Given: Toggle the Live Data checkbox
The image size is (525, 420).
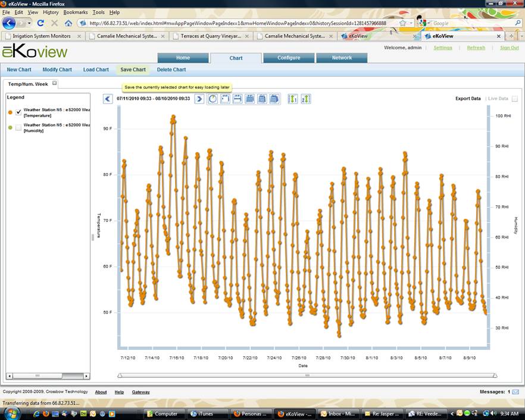Looking at the screenshot, I should pos(515,99).
